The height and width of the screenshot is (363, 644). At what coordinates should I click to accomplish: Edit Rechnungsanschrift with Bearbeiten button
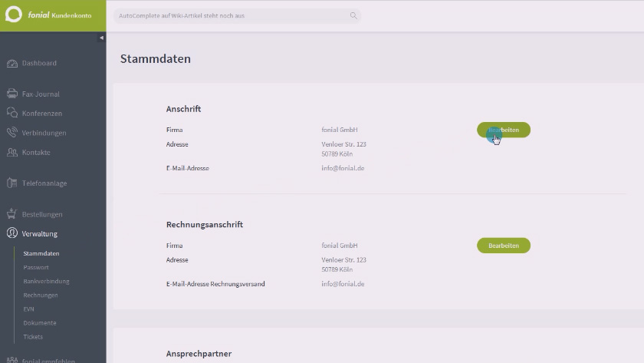(x=504, y=246)
